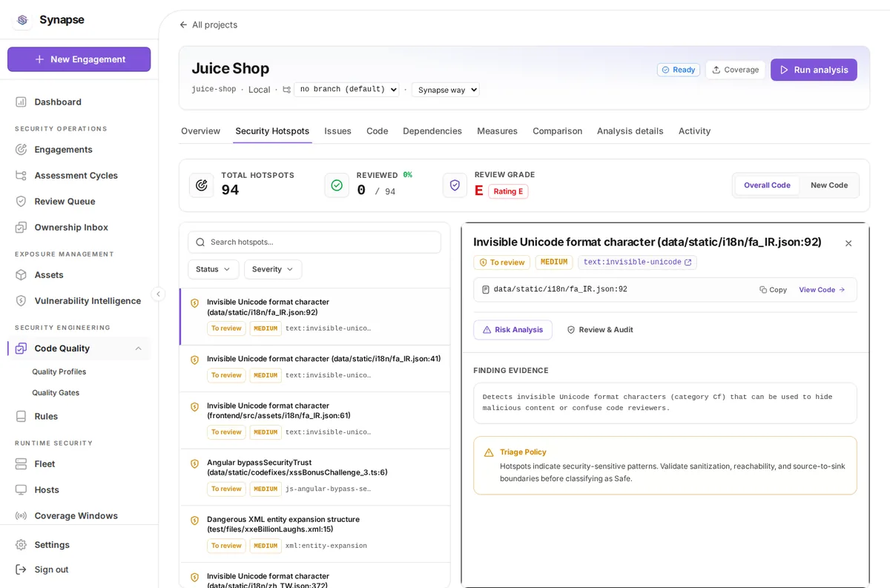The image size is (890, 588).
Task: Open the Activity tab
Action: pyautogui.click(x=694, y=131)
